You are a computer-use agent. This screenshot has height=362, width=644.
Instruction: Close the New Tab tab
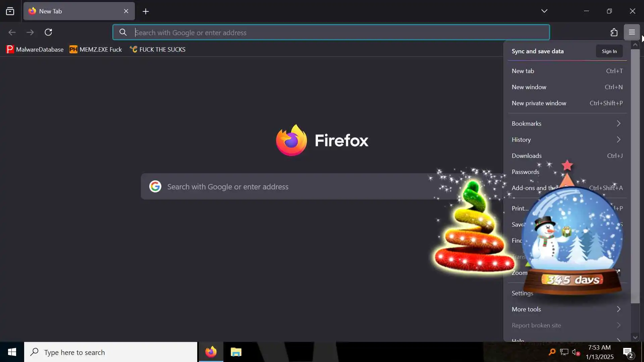126,11
